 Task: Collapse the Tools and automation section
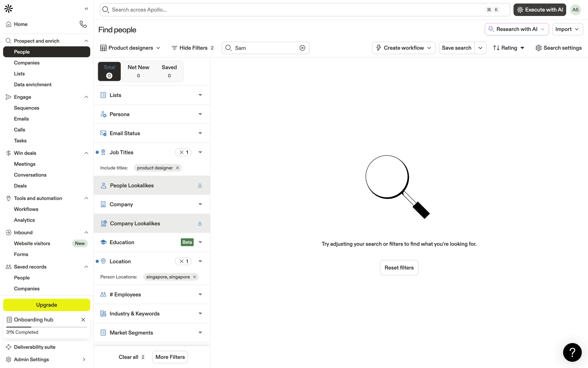(x=86, y=198)
